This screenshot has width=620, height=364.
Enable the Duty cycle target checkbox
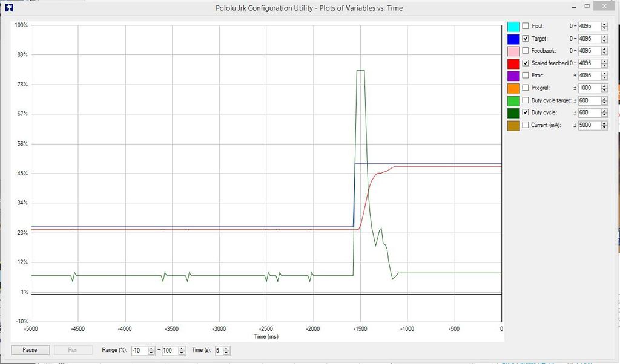(526, 100)
